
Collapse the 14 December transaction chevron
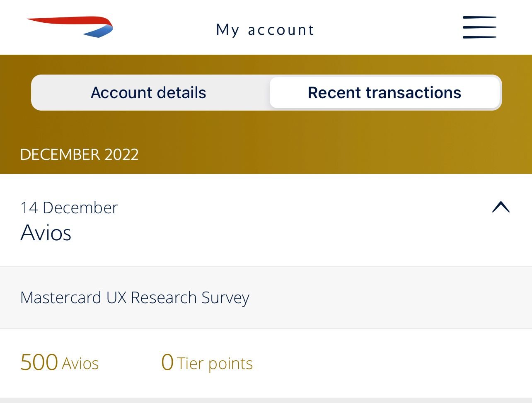tap(501, 207)
